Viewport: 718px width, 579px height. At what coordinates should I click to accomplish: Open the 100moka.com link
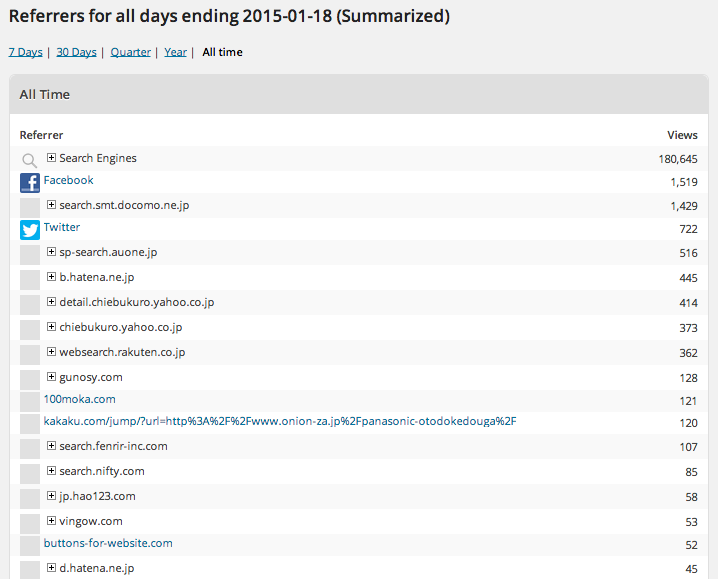click(80, 399)
